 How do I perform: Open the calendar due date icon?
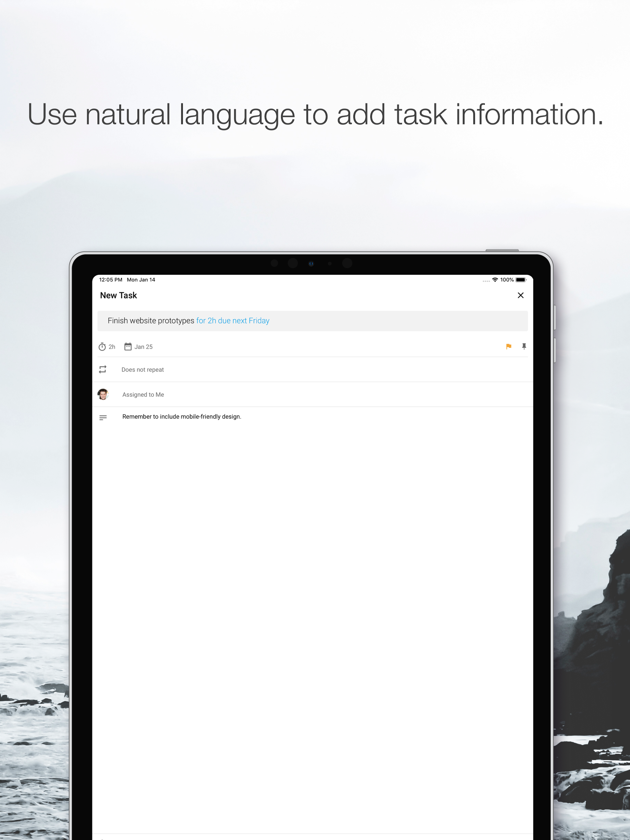128,346
